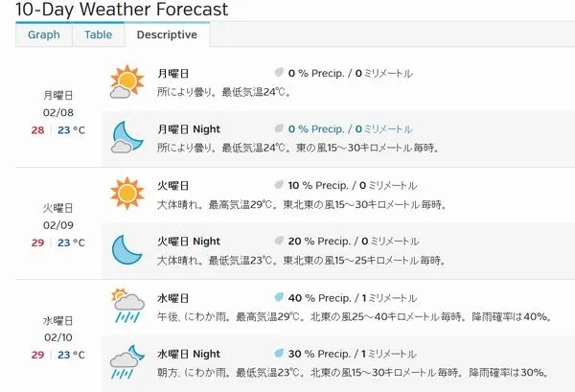Click the 02/08 date label

(58, 112)
